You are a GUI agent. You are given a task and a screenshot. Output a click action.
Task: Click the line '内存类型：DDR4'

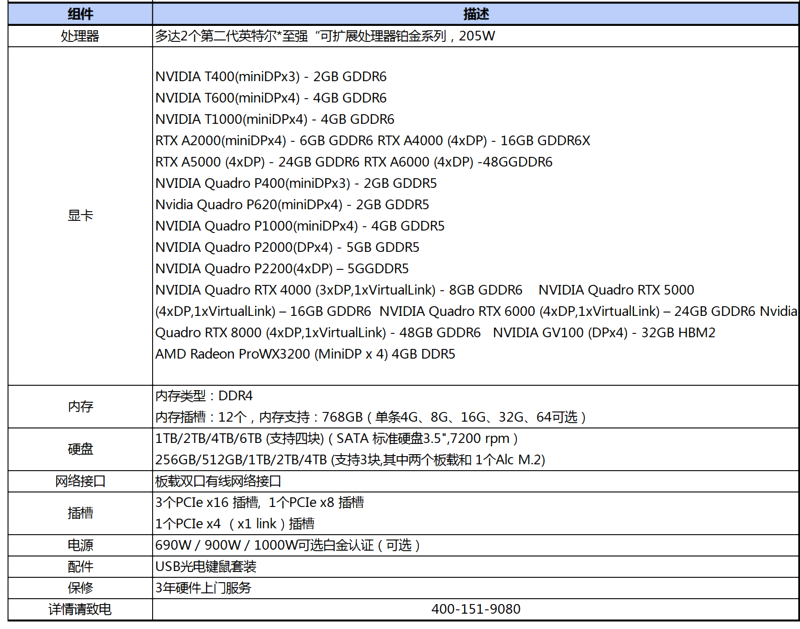coord(204,396)
